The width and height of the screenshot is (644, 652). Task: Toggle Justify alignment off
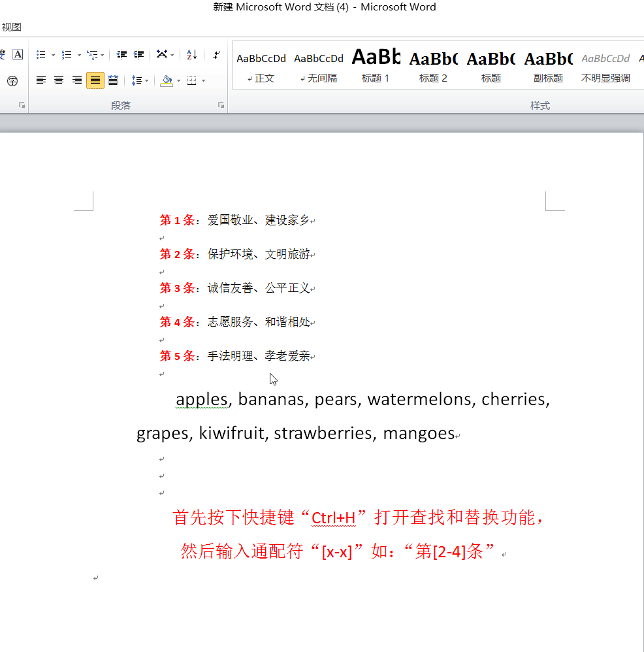95,80
